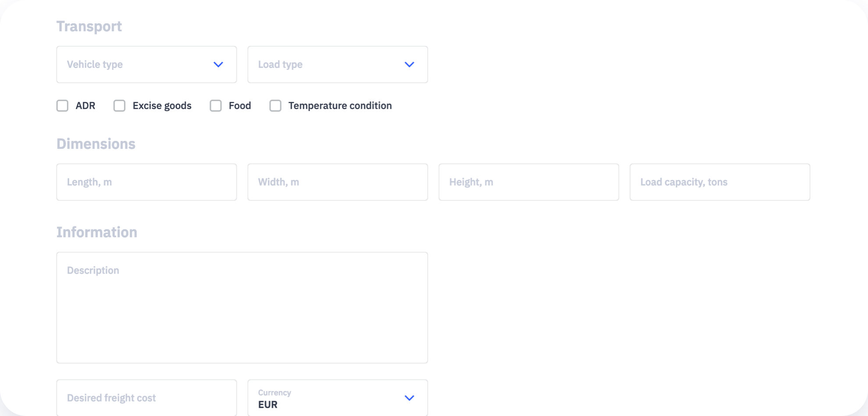Focus the Length, m field

(x=146, y=182)
